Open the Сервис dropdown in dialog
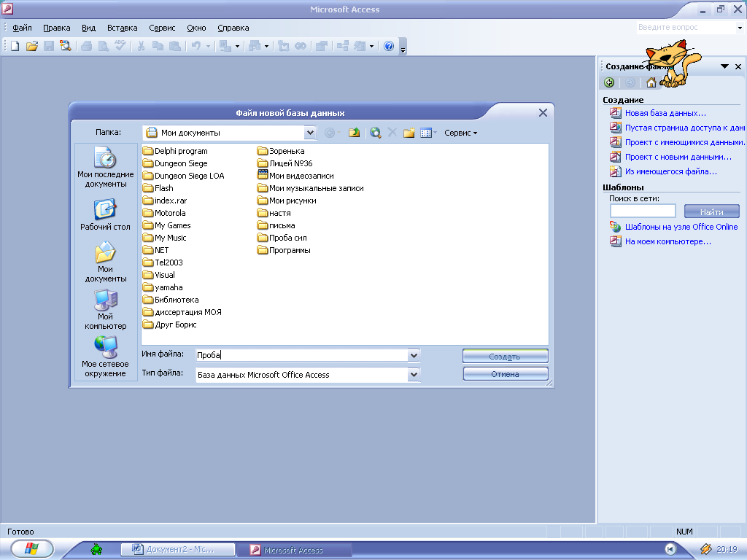747x560 pixels. coord(461,133)
